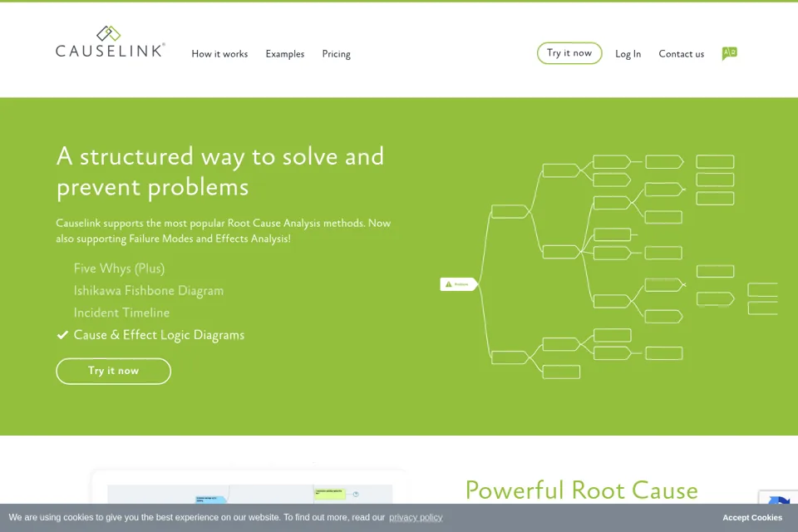
Task: Click Try it now in header
Action: tap(569, 53)
